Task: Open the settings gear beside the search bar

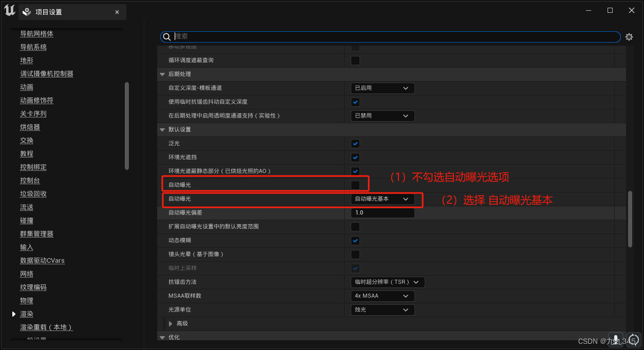Action: click(629, 37)
